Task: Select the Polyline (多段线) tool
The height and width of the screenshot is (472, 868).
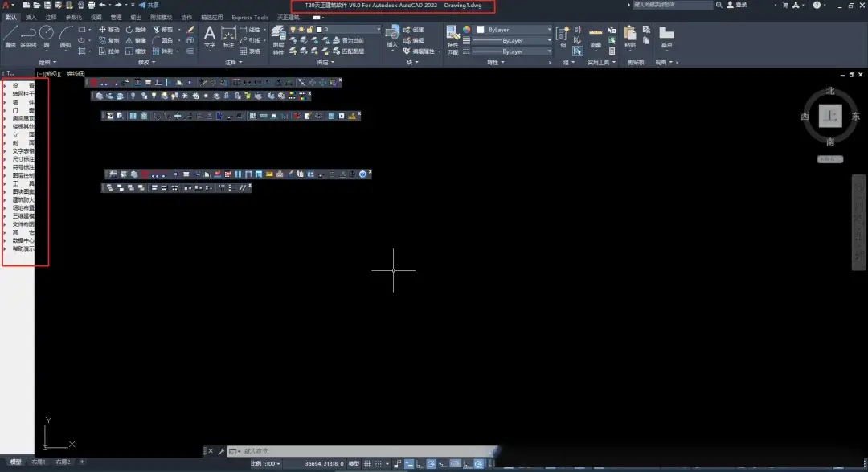Action: [28, 35]
